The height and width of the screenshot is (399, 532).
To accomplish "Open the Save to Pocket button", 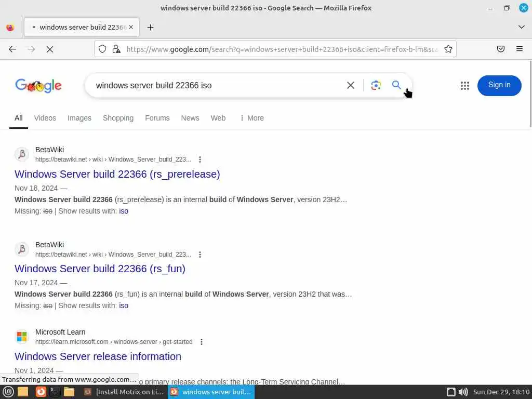I will 500,49.
